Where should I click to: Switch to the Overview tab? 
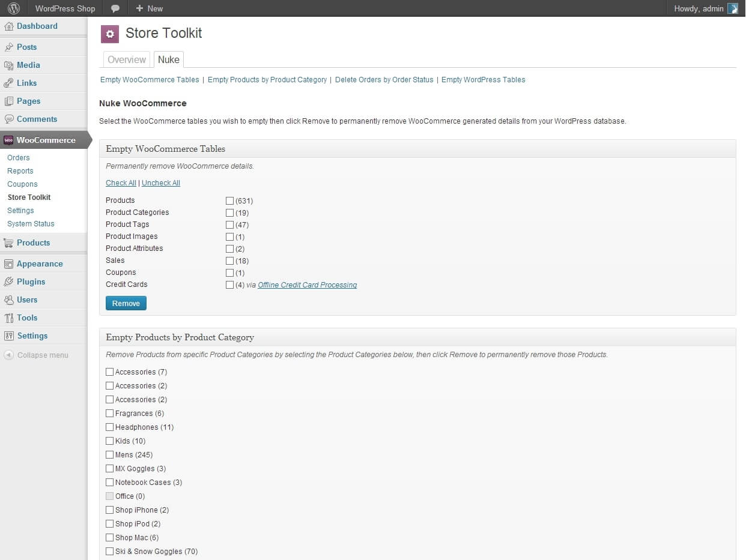tap(126, 59)
